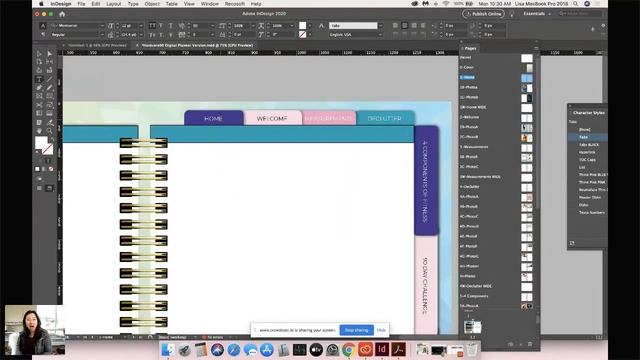Select the Selection tool in the toolbox
This screenshot has width=640, height=360.
(x=39, y=53)
